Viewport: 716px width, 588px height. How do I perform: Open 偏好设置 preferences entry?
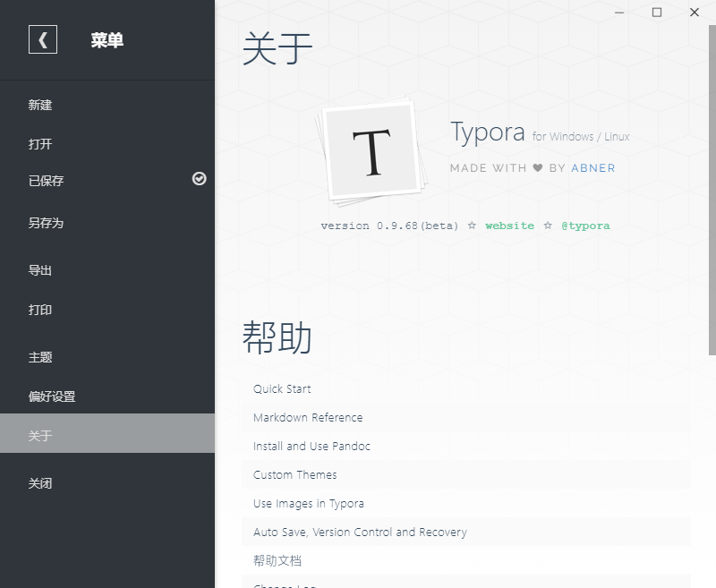107,396
